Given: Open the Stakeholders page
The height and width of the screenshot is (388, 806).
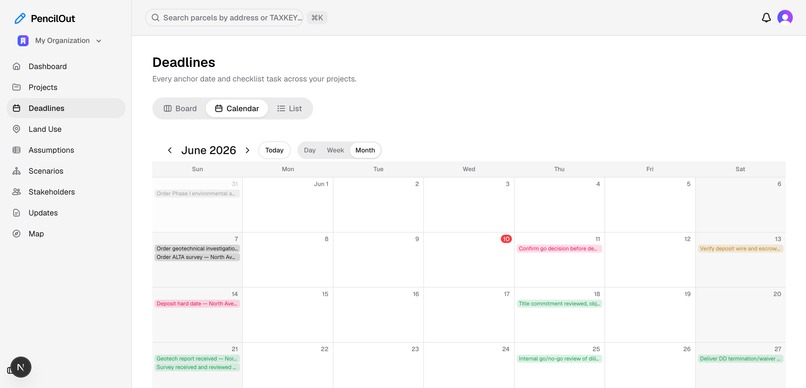Looking at the screenshot, I should pyautogui.click(x=51, y=192).
